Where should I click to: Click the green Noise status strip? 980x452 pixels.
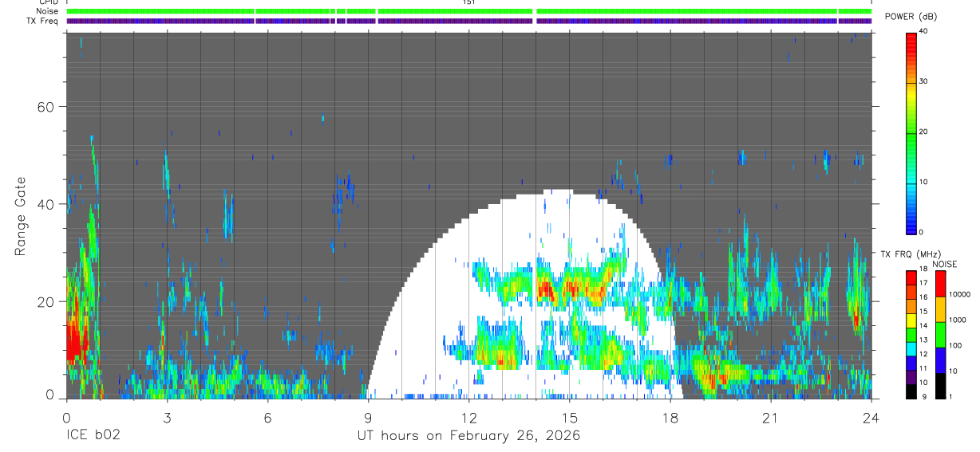pos(469,11)
